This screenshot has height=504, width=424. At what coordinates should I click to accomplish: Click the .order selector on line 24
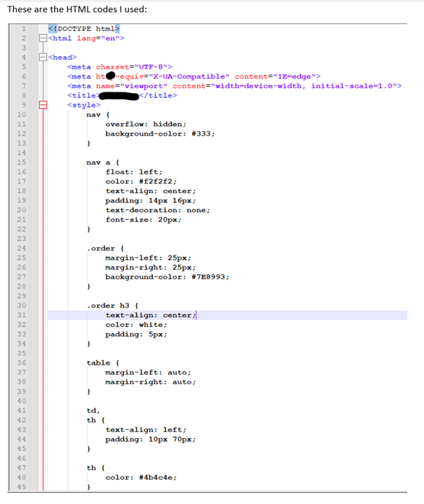click(x=105, y=248)
